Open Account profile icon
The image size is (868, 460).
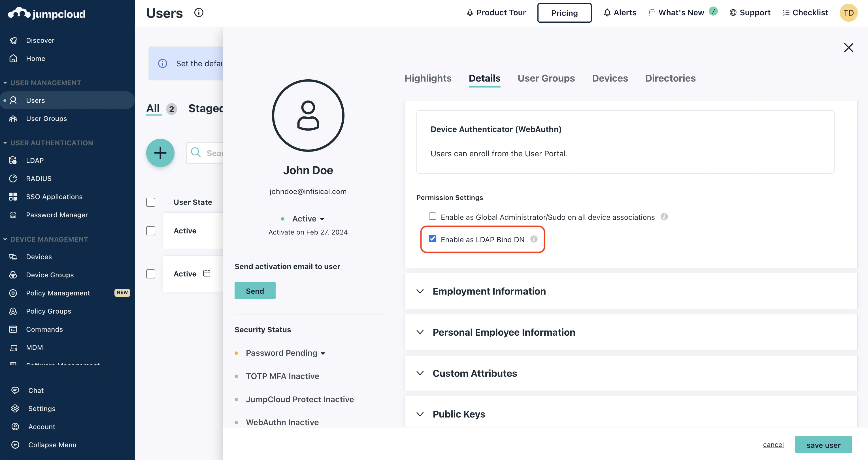[x=15, y=427]
